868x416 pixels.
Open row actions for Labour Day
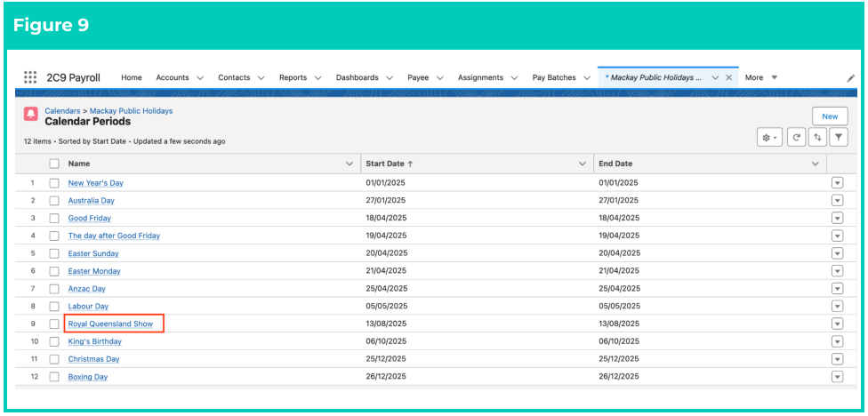pos(837,306)
